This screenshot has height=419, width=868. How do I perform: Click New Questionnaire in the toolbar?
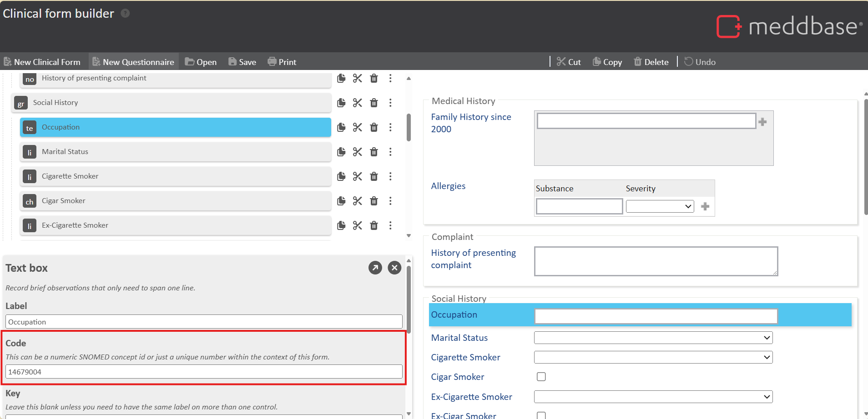(x=133, y=62)
